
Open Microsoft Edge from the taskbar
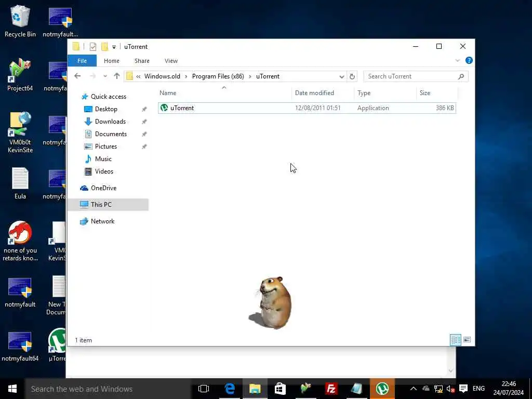(230, 389)
